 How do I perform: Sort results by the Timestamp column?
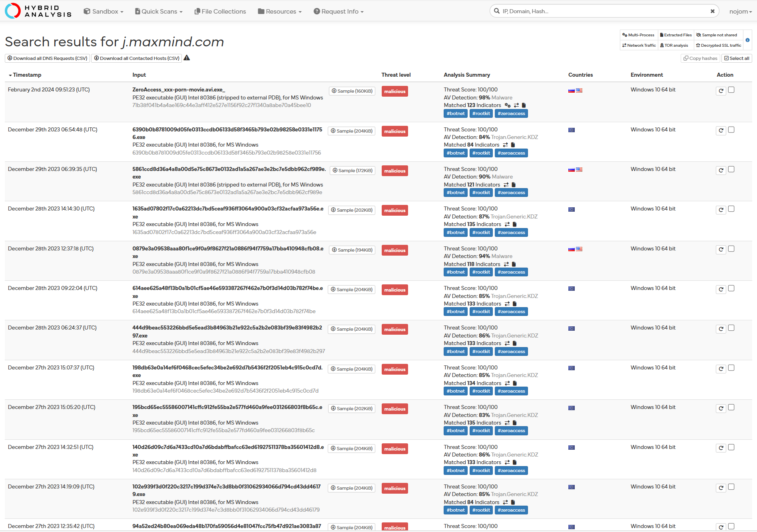tap(25, 75)
